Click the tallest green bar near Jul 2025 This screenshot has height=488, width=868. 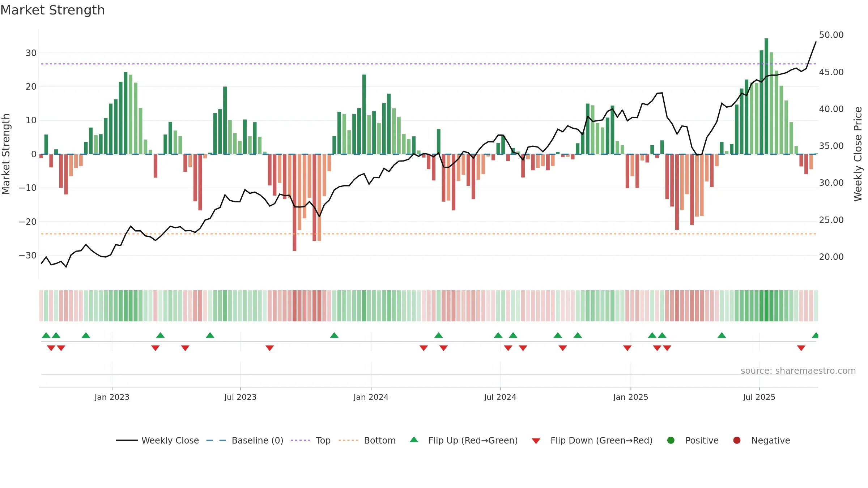click(766, 96)
